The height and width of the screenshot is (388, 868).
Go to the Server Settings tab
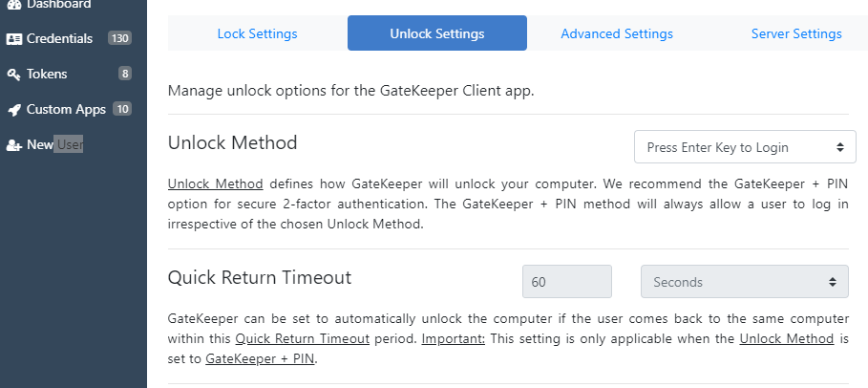pyautogui.click(x=795, y=33)
